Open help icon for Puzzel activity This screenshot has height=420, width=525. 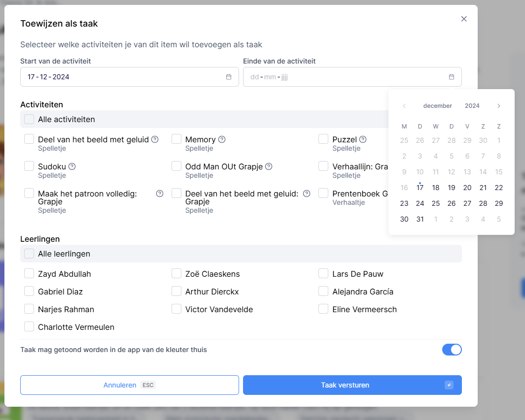(363, 139)
